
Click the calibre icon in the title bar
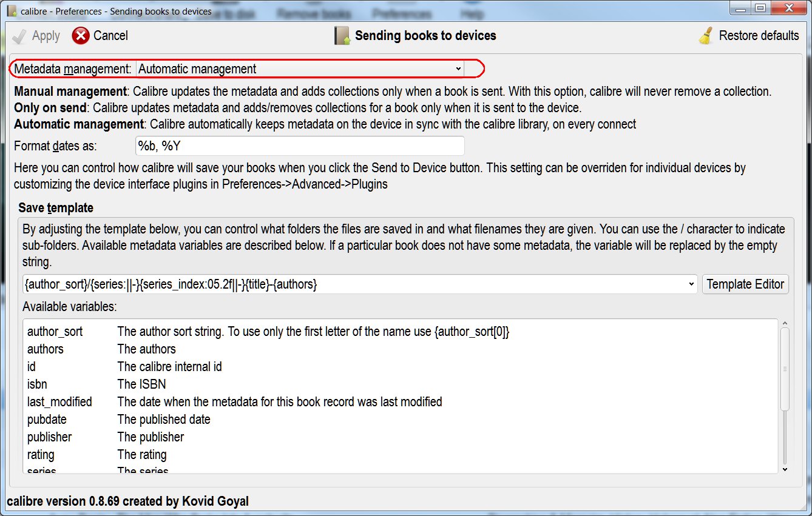[x=12, y=11]
